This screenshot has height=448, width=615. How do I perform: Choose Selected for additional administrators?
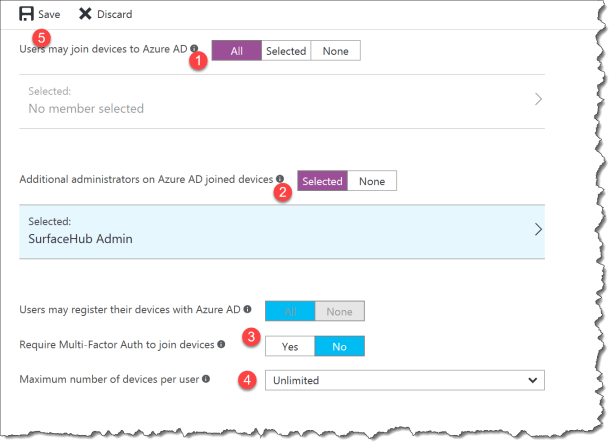(x=322, y=181)
